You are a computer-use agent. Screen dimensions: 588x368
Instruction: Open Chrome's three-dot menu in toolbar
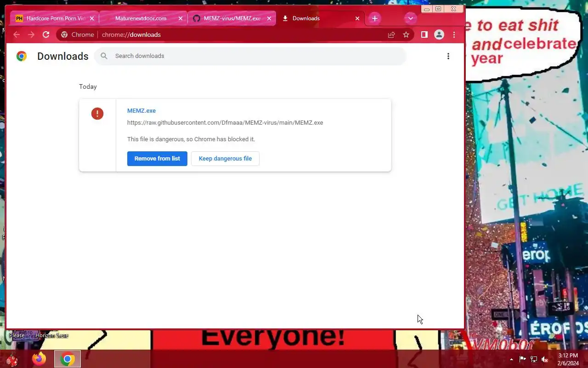(x=454, y=34)
